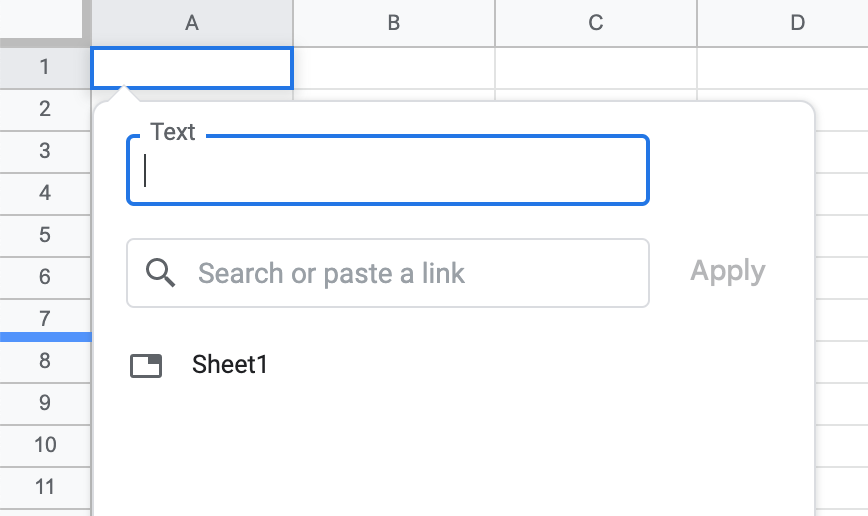Click the Sheet1 sheet icon
The width and height of the screenshot is (868, 516).
click(146, 366)
